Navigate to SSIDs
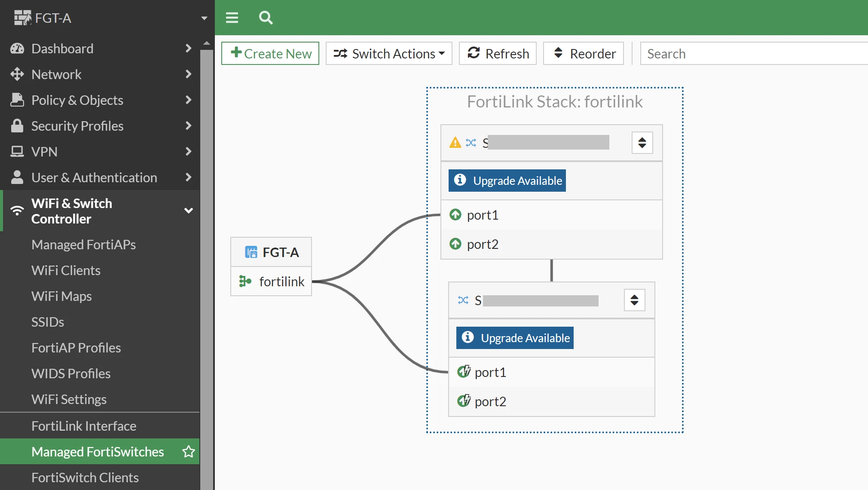 tap(48, 322)
